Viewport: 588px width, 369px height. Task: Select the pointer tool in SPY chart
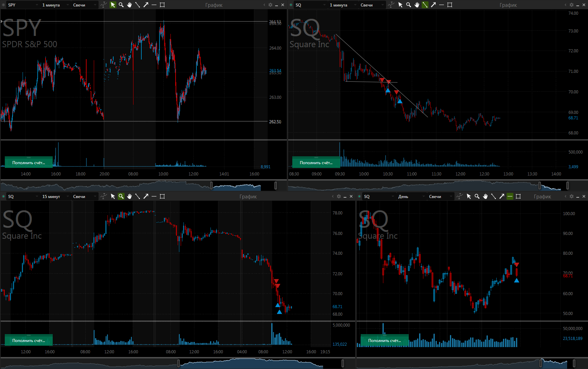113,5
